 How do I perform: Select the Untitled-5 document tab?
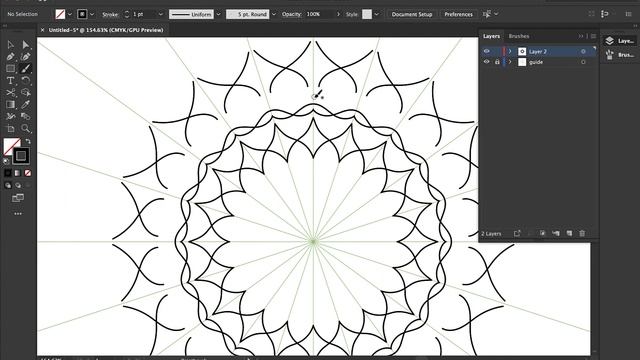[x=106, y=30]
